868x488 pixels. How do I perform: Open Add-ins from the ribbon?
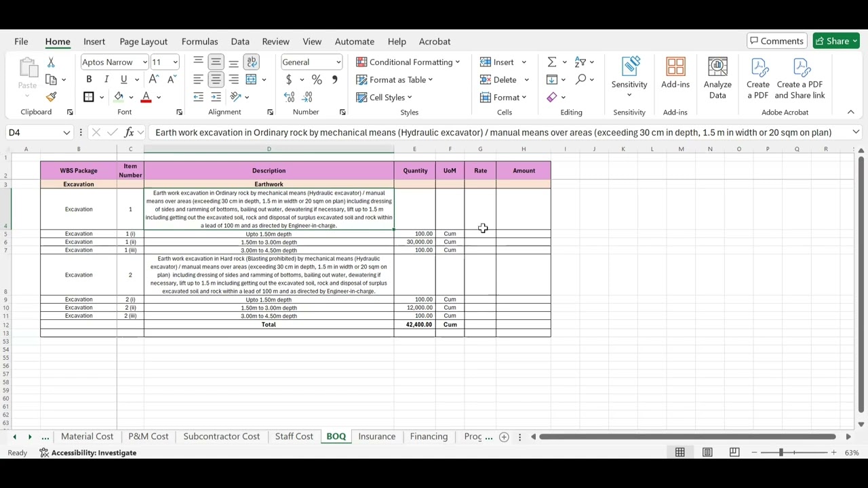pos(675,73)
